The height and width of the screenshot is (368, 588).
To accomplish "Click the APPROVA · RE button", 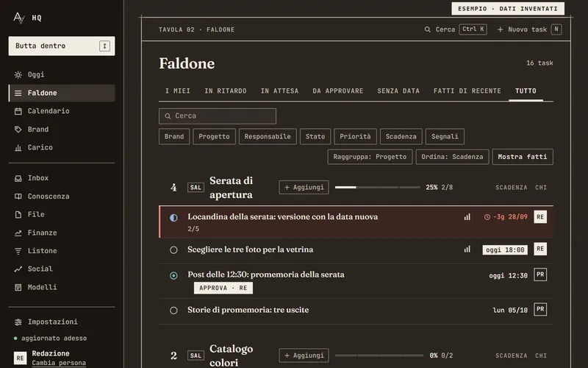I will (x=223, y=288).
